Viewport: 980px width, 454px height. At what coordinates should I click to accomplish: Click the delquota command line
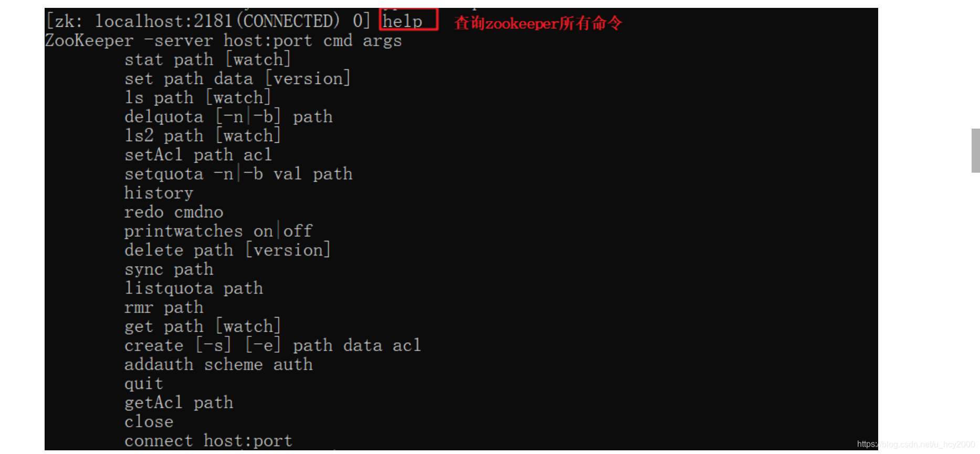coord(228,117)
